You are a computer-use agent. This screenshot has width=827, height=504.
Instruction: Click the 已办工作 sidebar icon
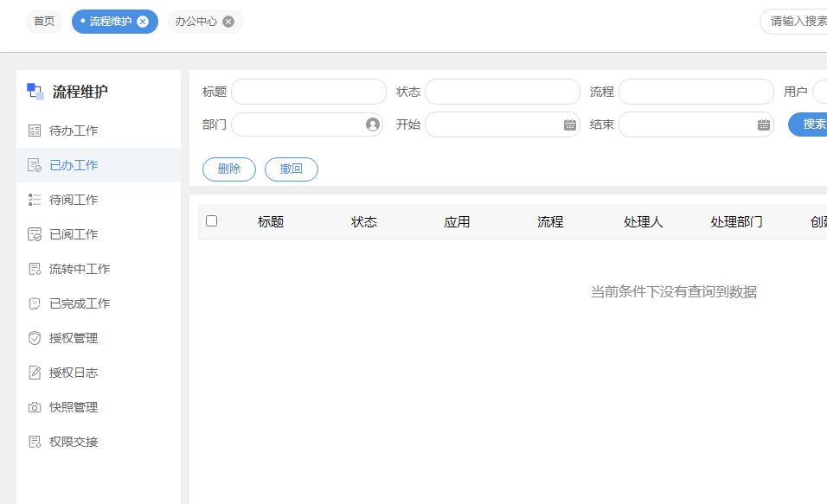tap(35, 165)
